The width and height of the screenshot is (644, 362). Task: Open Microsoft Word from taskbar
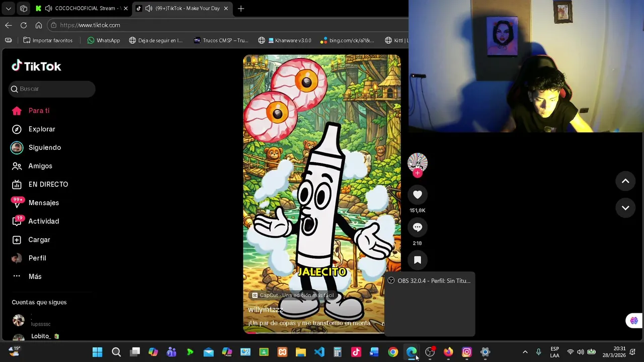pos(374,352)
